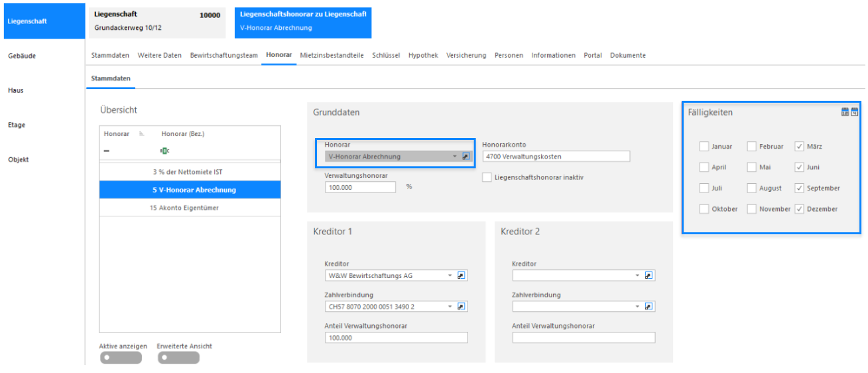Select the Personen tab
868x373 pixels.
point(509,56)
